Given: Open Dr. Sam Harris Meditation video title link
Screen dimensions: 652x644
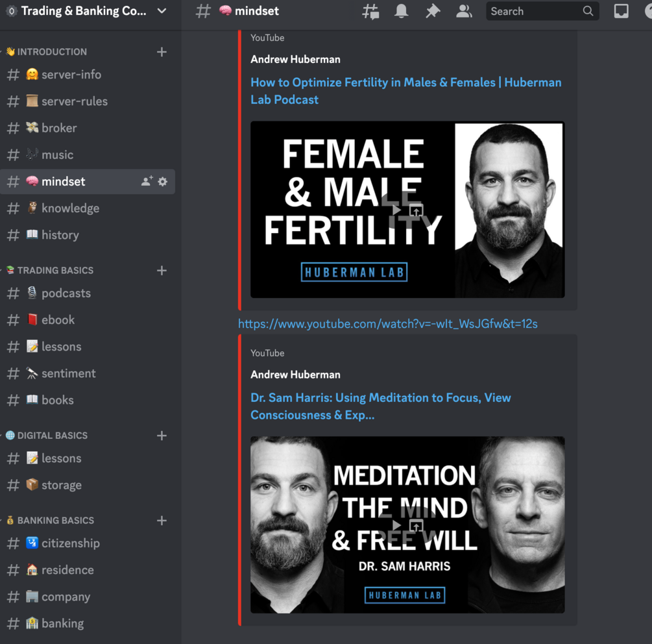Looking at the screenshot, I should pos(380,406).
